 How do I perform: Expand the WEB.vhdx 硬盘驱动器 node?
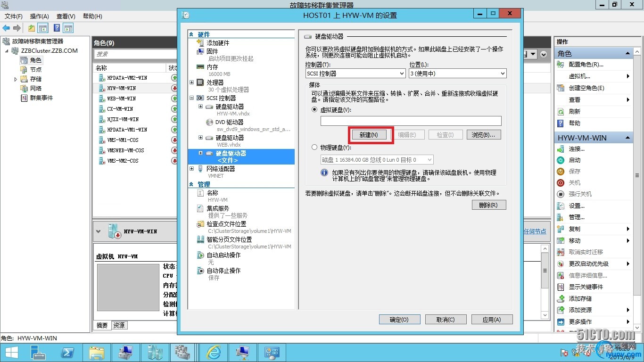point(200,138)
